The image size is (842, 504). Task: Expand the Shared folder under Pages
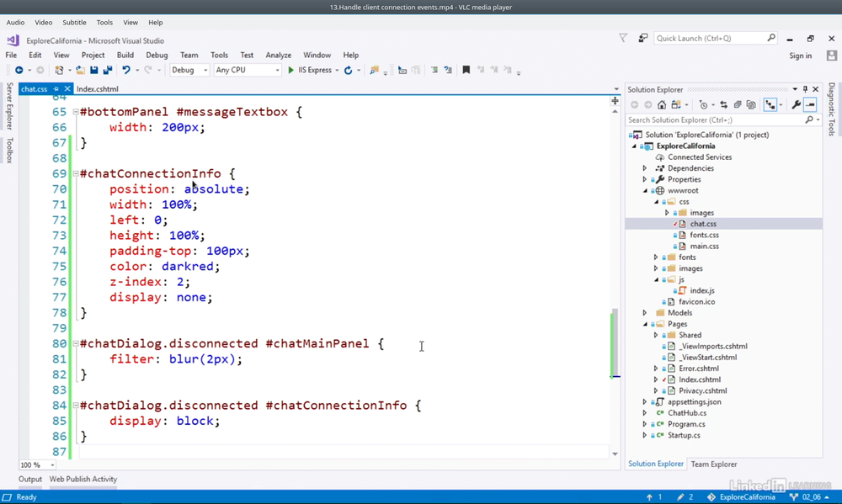[x=656, y=335]
